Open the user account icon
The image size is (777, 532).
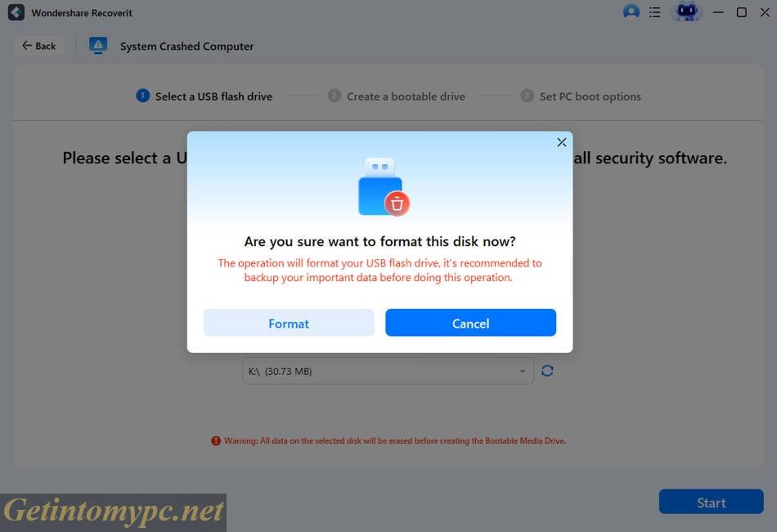tap(631, 12)
